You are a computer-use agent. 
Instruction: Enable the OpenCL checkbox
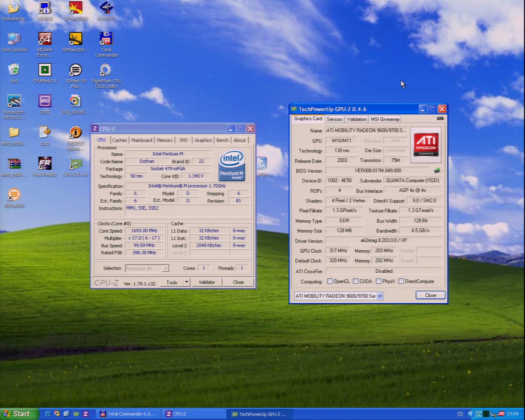pos(329,281)
